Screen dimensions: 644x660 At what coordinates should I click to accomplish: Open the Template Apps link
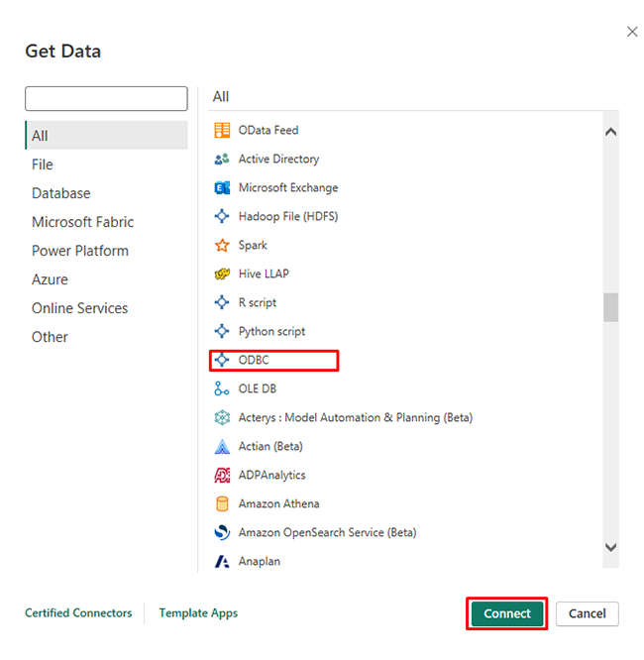(198, 612)
